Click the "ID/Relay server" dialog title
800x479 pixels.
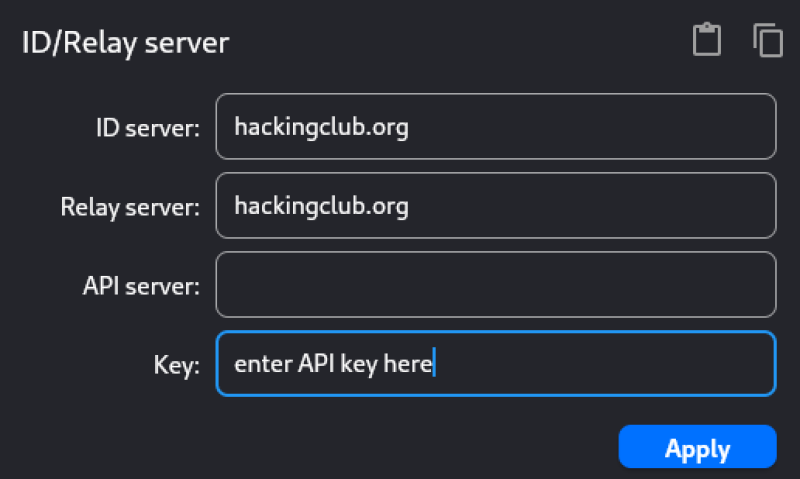(x=126, y=43)
